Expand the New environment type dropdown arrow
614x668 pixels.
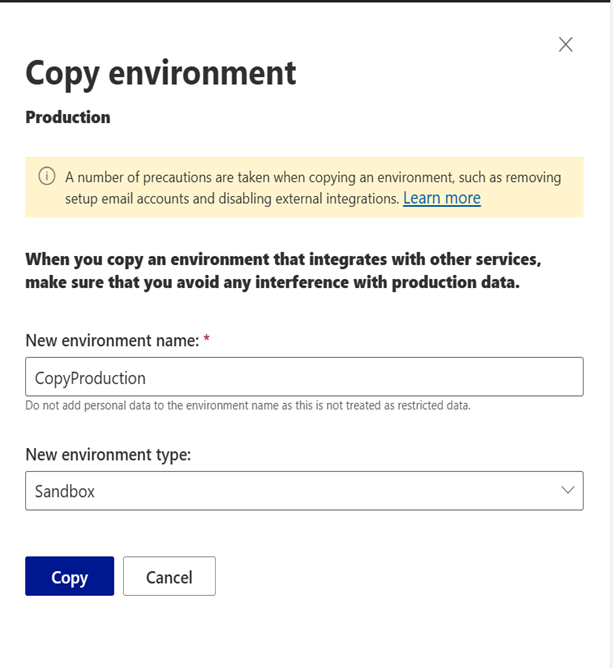tap(567, 491)
